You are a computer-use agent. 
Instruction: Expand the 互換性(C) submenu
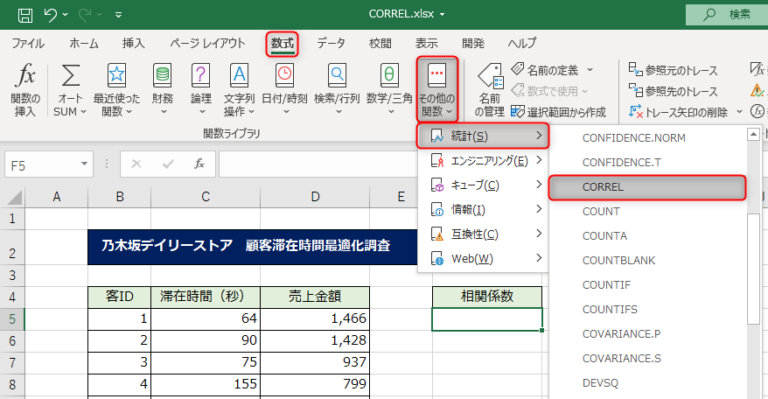[482, 234]
